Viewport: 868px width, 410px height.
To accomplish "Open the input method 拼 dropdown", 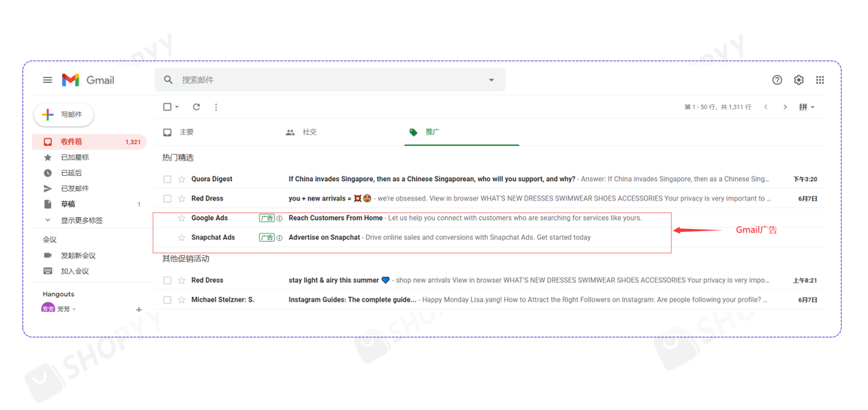I will pyautogui.click(x=806, y=107).
